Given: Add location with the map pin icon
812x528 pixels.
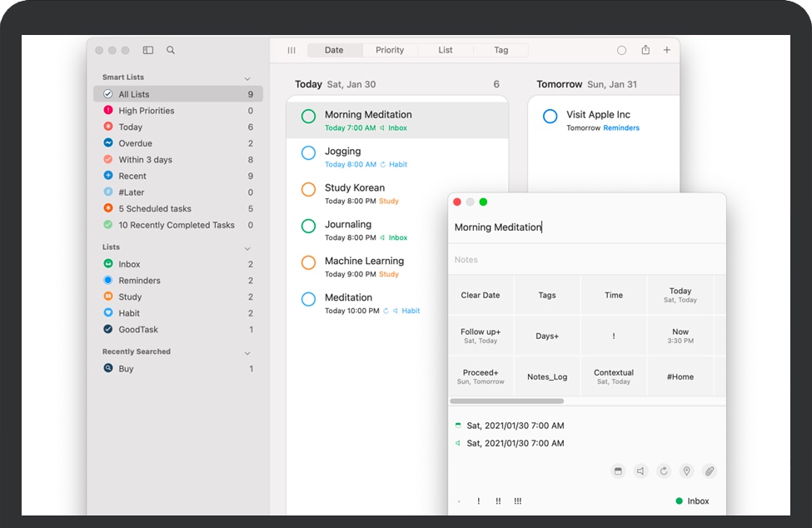Looking at the screenshot, I should pos(686,471).
